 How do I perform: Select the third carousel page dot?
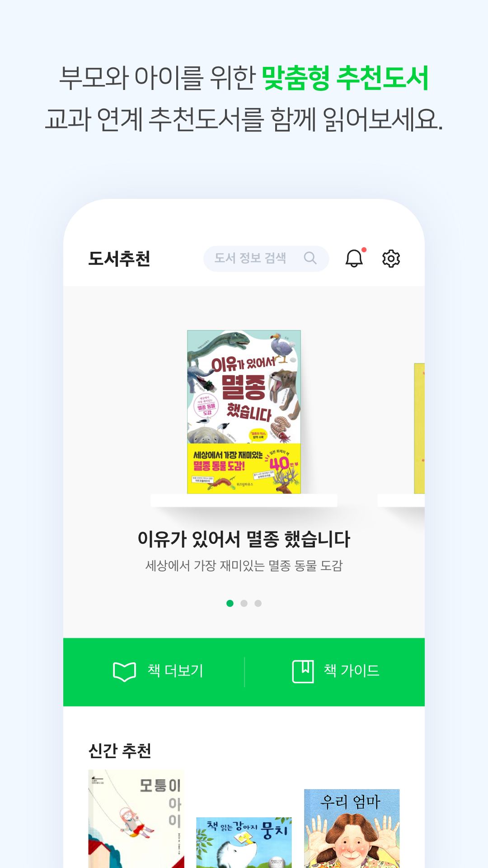[x=258, y=603]
